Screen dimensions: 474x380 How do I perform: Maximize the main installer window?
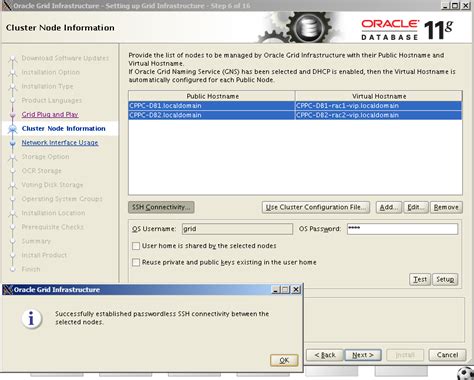pos(455,5)
